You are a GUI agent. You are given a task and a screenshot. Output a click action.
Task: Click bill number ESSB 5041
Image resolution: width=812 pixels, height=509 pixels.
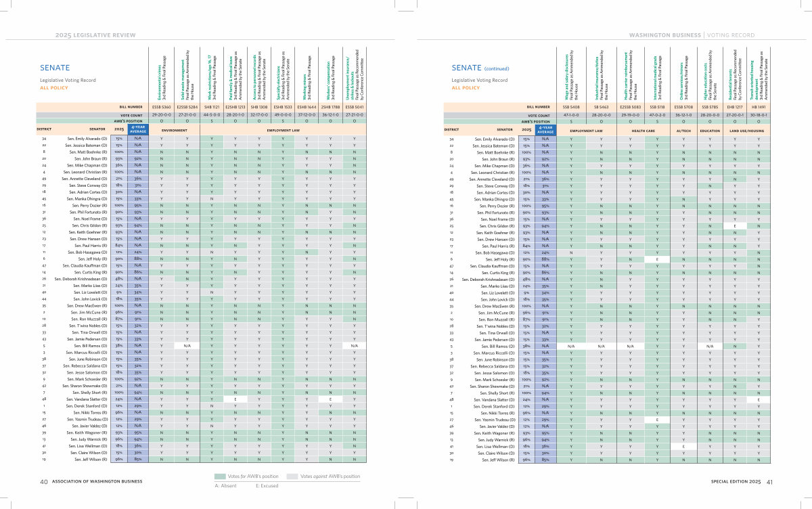pos(354,107)
